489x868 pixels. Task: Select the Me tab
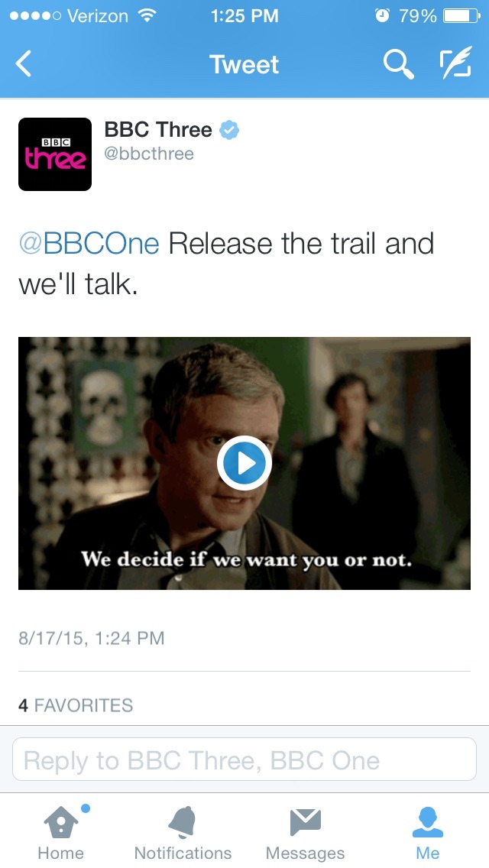point(428,833)
